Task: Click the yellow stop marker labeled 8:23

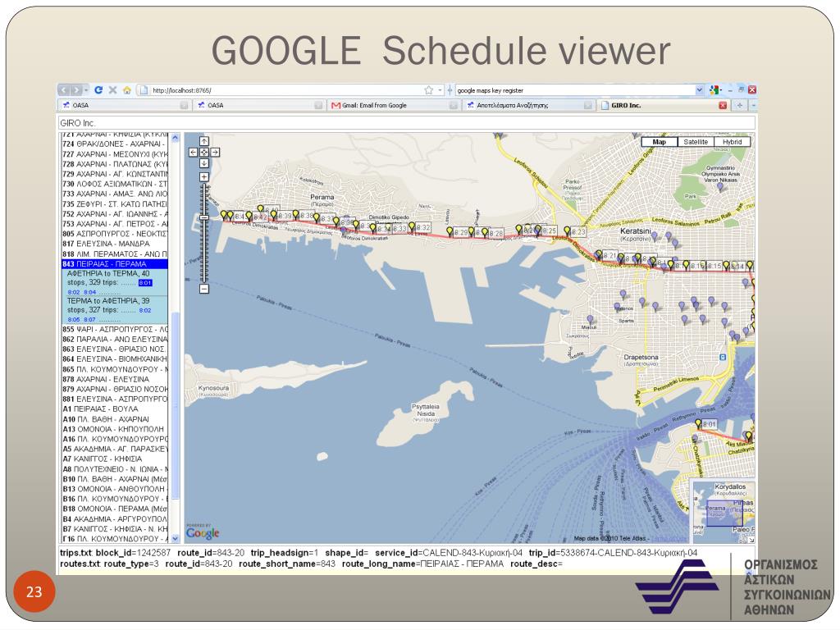Action: tap(568, 231)
